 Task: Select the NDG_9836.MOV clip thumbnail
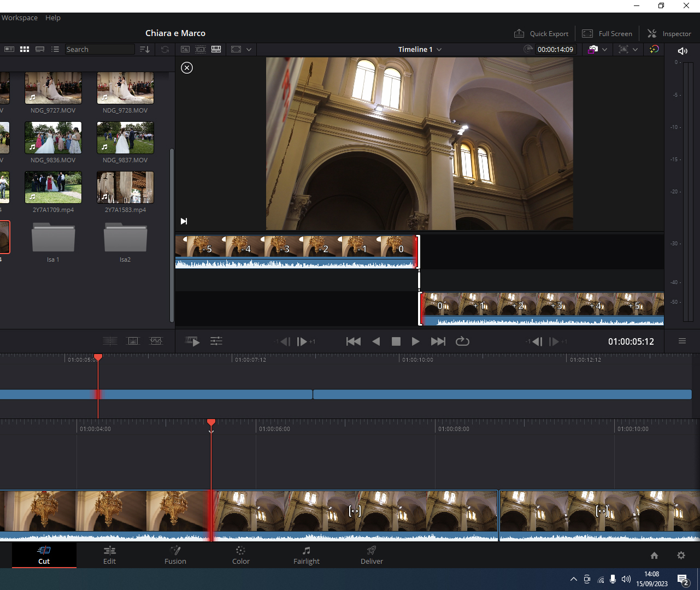[53, 138]
